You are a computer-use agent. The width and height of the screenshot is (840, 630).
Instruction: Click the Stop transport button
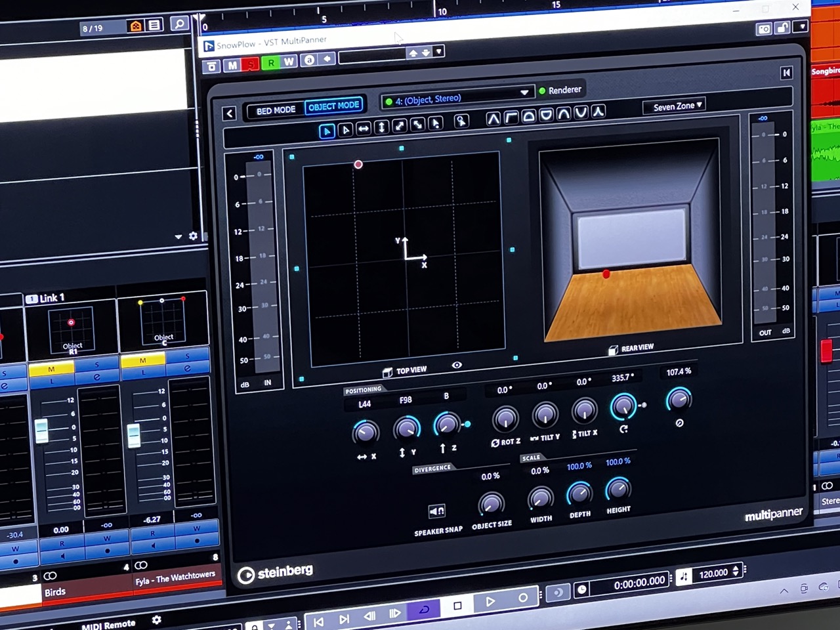pyautogui.click(x=457, y=605)
